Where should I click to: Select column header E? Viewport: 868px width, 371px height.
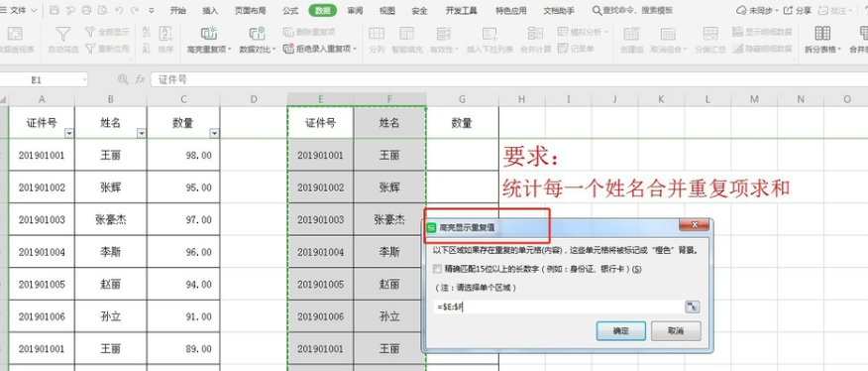pyautogui.click(x=320, y=99)
